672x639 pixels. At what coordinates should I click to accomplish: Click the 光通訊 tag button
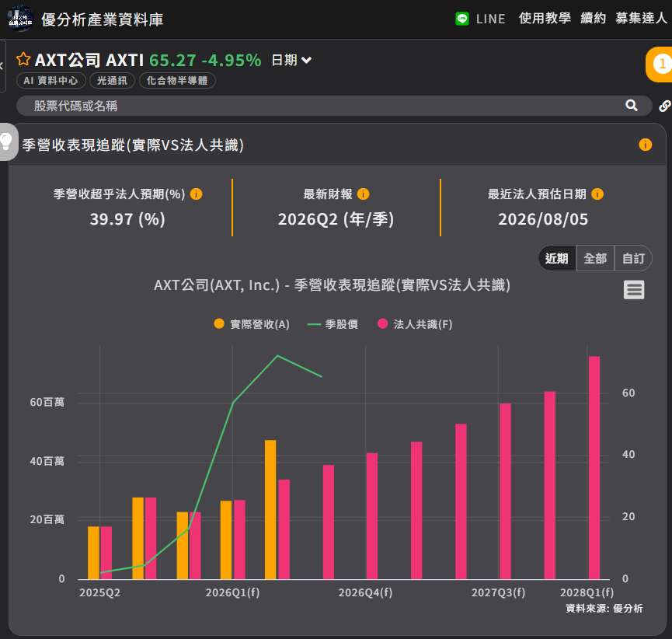(112, 81)
